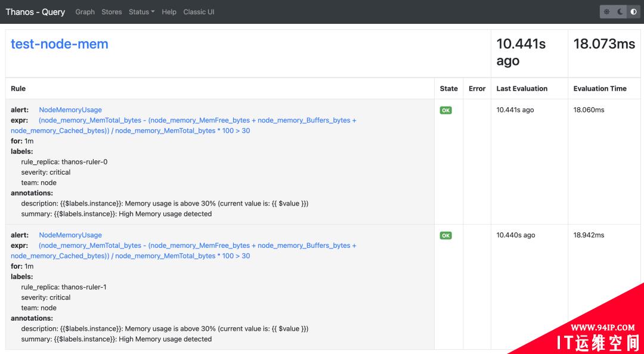Screen dimensions: 644x354
Task: Click 'rule_replica: thanos-ruler-1' label
Action: 64,287
